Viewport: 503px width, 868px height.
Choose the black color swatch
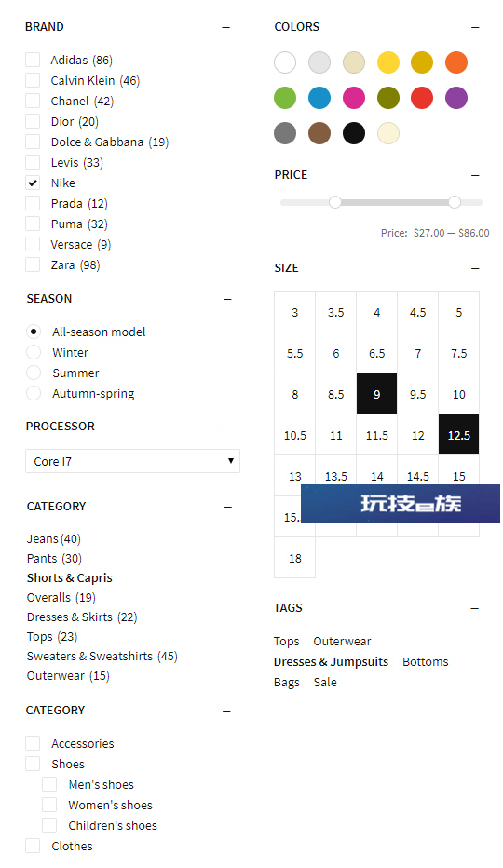(x=353, y=133)
